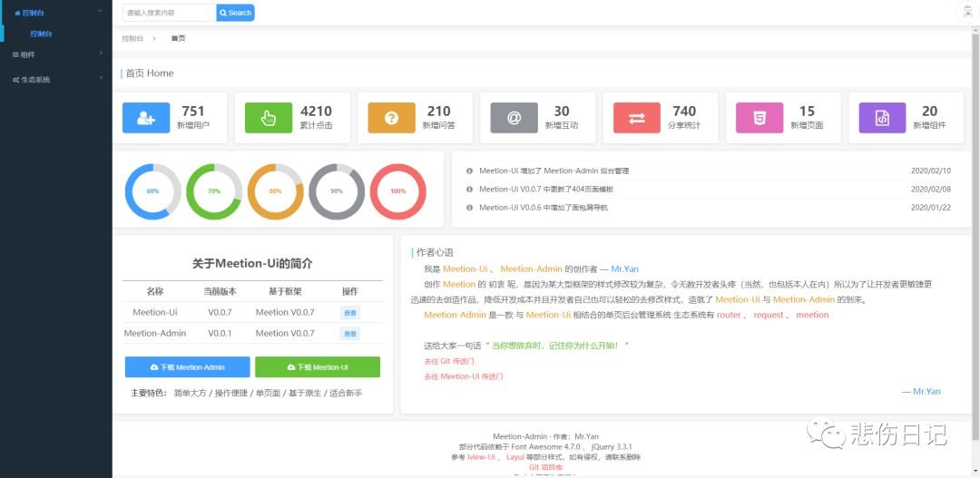Click the orange question mark icon tile

[391, 118]
